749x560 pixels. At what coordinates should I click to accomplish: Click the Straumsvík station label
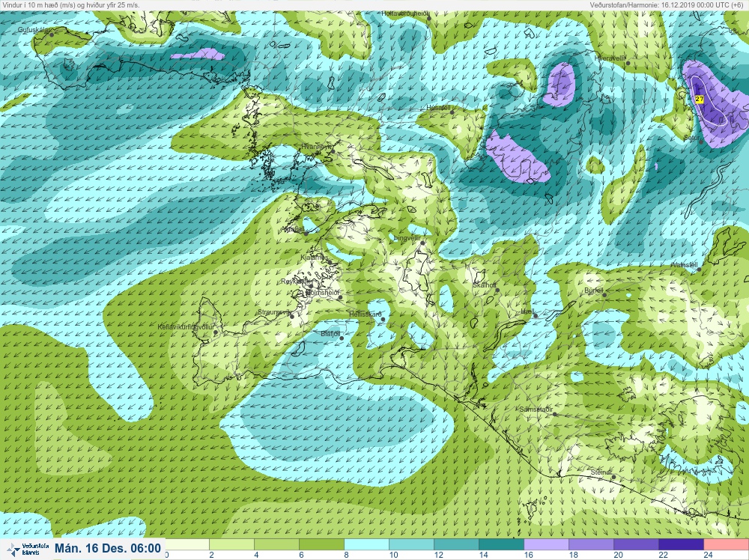click(275, 312)
